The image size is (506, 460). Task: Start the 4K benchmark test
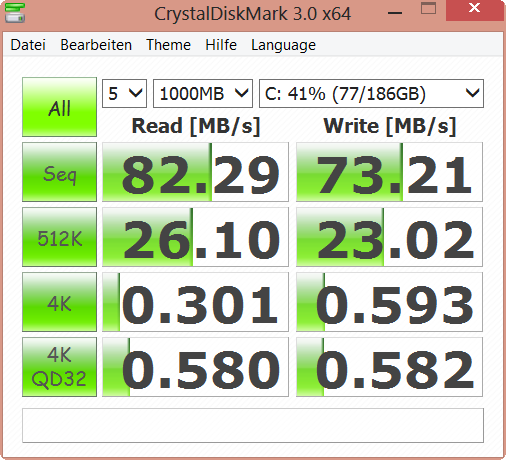pyautogui.click(x=59, y=302)
